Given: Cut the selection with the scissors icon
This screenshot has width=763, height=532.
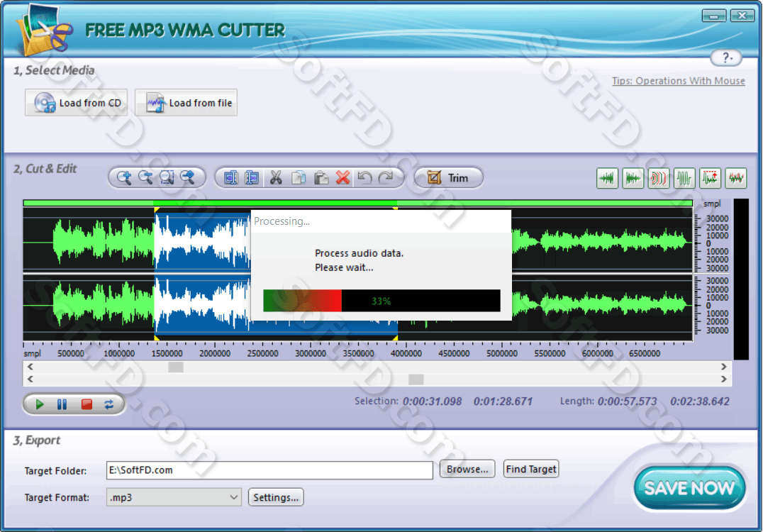Looking at the screenshot, I should coord(276,178).
